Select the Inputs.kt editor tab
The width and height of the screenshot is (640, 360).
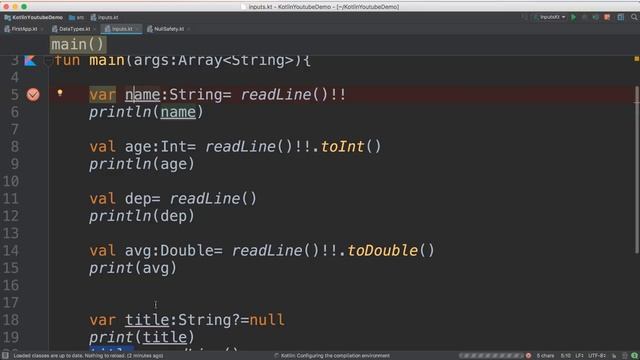pos(122,29)
